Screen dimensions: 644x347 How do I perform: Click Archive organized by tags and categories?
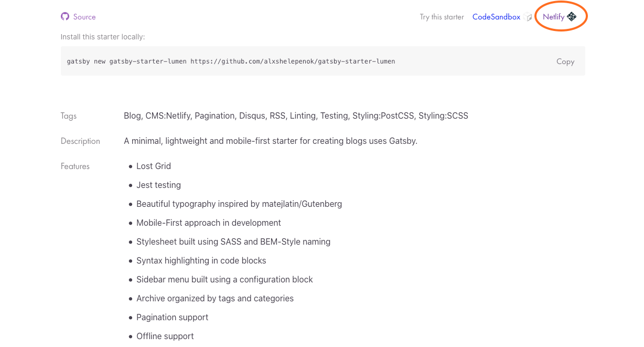pos(215,298)
